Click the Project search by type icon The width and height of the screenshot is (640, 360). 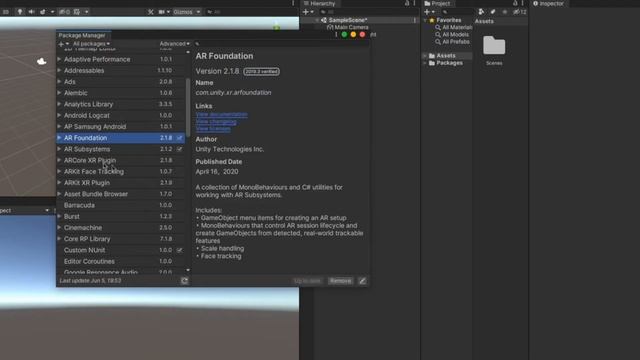481,12
